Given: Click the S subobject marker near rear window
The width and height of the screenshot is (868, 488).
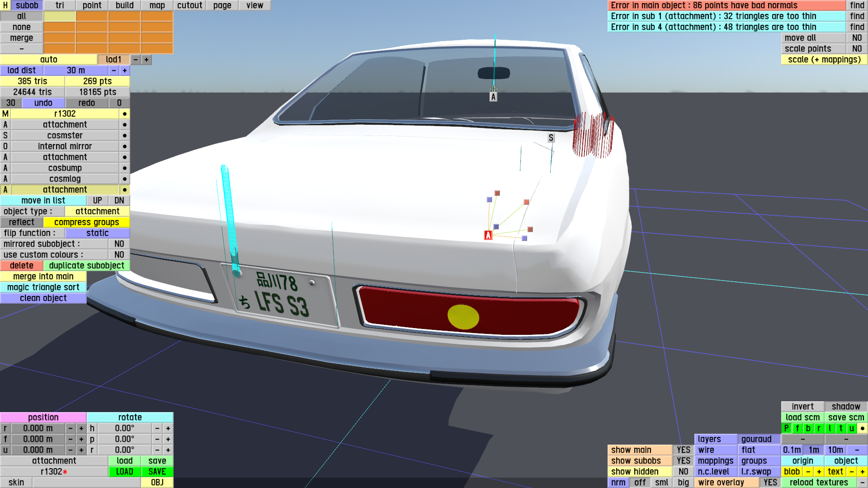Looking at the screenshot, I should point(551,138).
